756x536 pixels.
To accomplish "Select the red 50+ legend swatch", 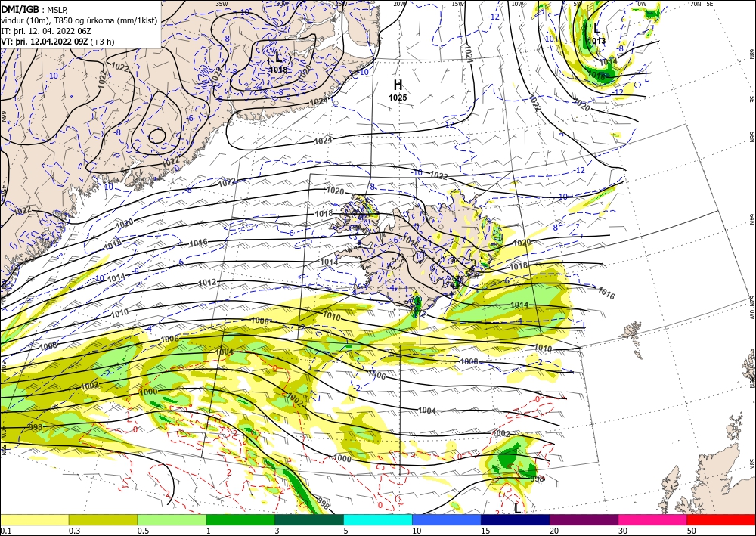I will pyautogui.click(x=721, y=520).
